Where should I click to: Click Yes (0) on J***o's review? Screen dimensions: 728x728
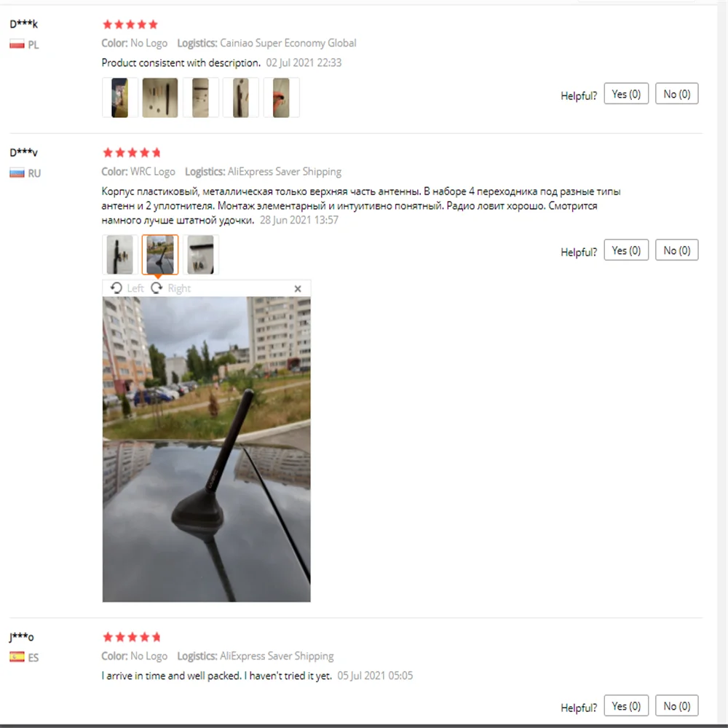coord(626,705)
